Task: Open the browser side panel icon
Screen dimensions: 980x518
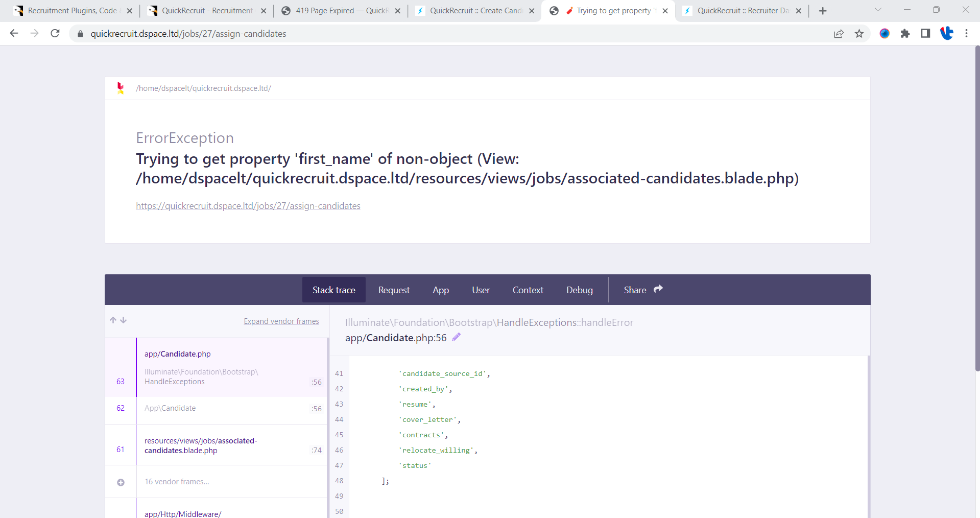Action: pyautogui.click(x=925, y=34)
